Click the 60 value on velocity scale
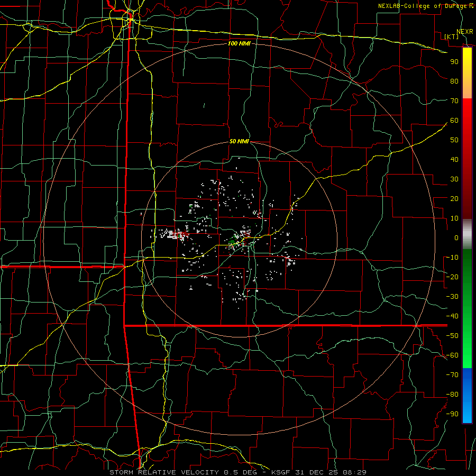 coord(454,120)
